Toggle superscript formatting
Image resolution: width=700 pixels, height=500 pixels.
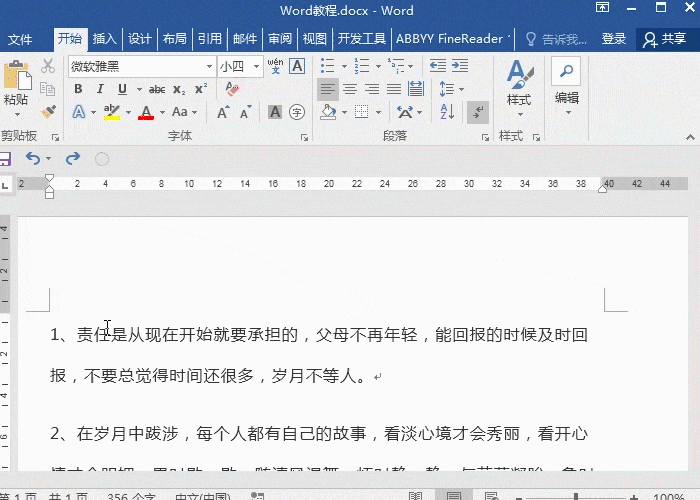[x=201, y=89]
